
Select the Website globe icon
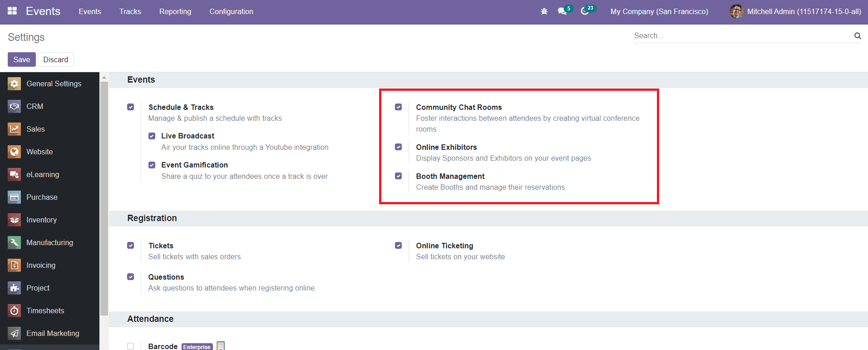point(14,152)
